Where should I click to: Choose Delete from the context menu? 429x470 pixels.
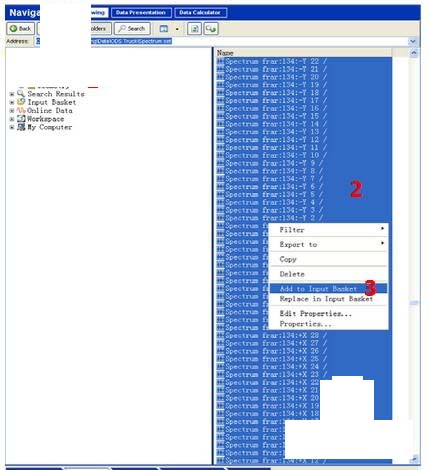(328, 274)
